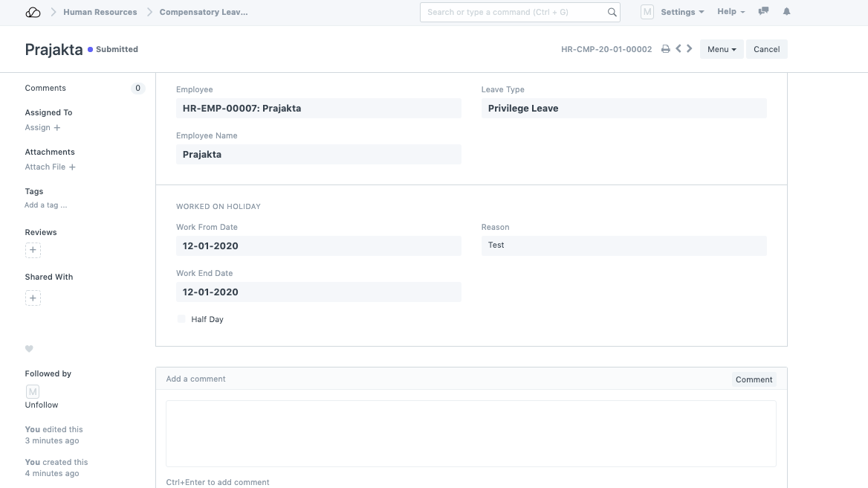
Task: Click the print document icon
Action: pos(666,49)
